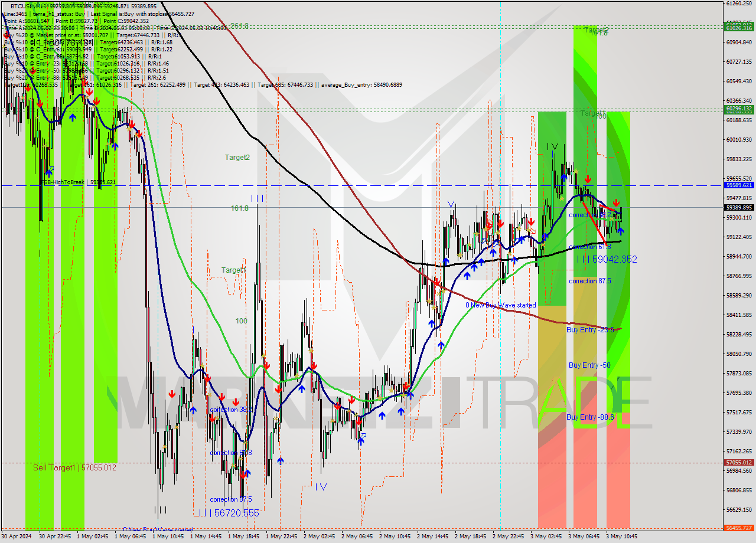Image resolution: width=756 pixels, height=543 pixels.
Task: Click the '2 May 10:45' time axis label
Action: coord(395,537)
